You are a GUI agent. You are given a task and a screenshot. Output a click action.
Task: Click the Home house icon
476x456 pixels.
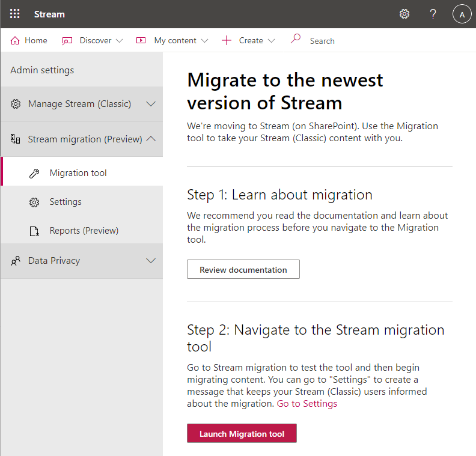15,40
